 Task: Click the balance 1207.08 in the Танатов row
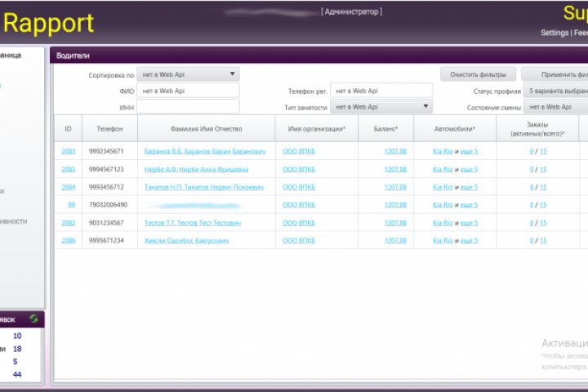click(395, 187)
